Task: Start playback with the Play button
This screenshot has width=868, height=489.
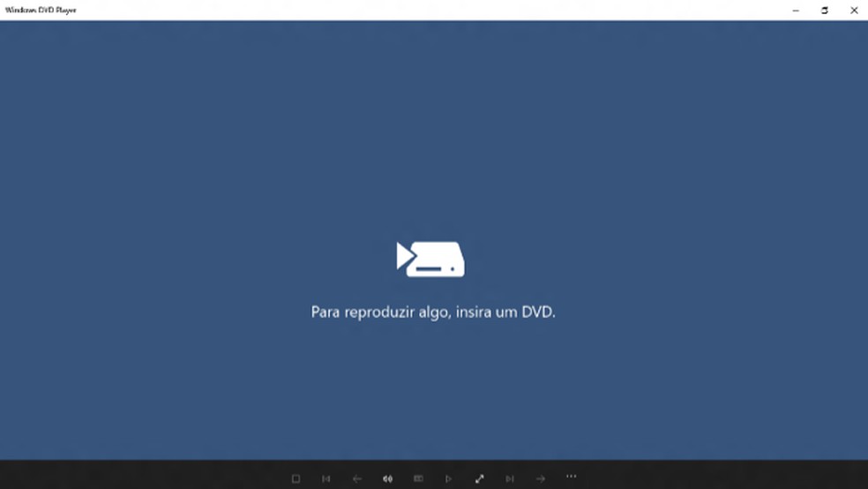Action: pos(448,478)
